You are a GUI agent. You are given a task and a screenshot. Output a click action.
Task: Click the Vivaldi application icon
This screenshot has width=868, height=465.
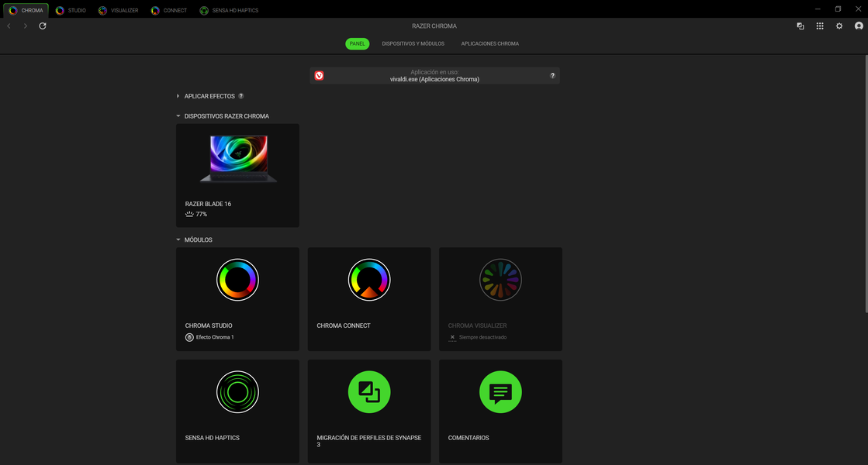pos(320,76)
